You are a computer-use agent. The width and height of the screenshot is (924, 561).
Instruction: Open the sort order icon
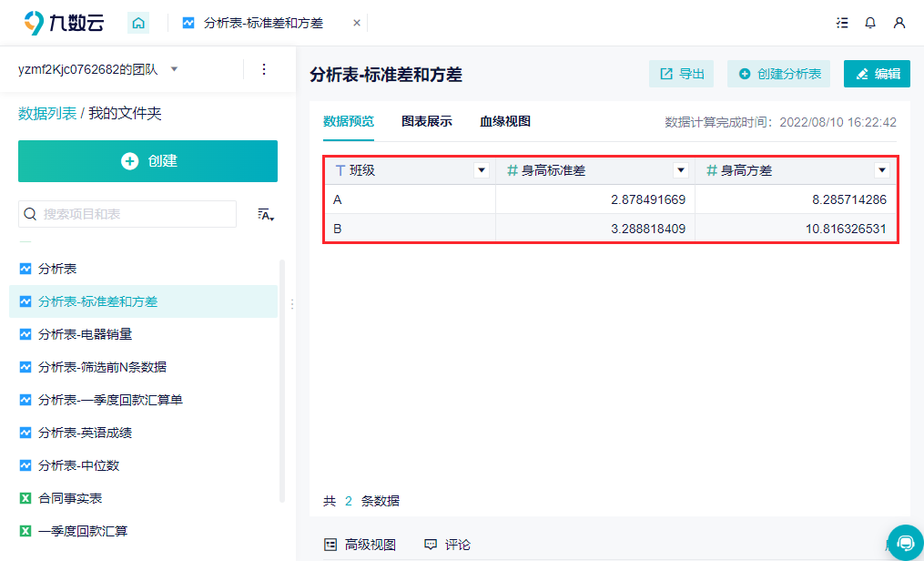pos(267,215)
